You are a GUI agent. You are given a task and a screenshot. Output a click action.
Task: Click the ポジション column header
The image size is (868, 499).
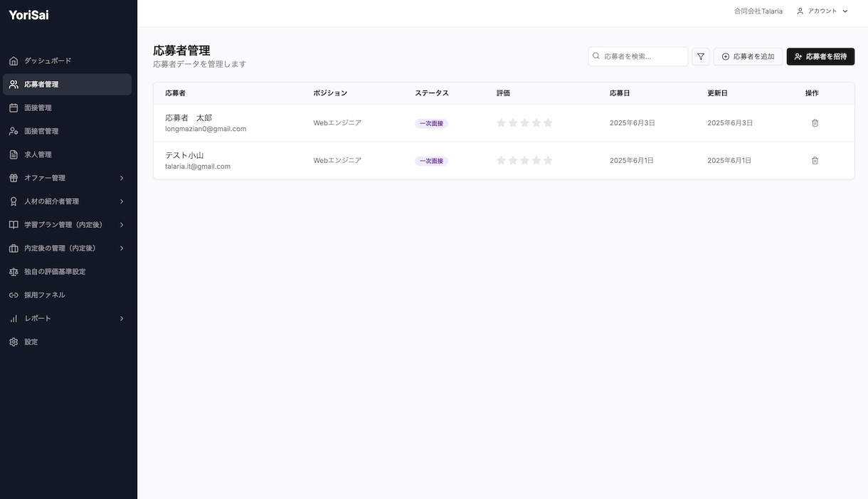(330, 93)
